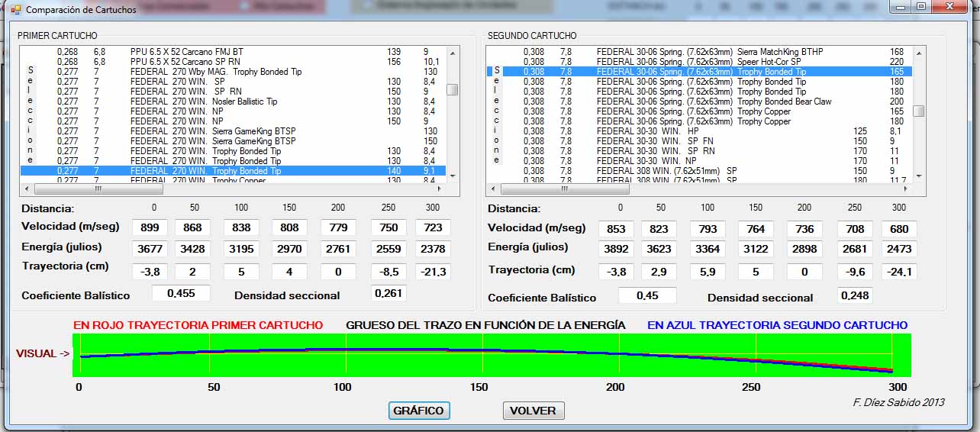Pick FEDERAL 270 WIN. Nosler Ballistic Tip row
Image resolution: width=980 pixels, height=432 pixels.
pyautogui.click(x=204, y=102)
